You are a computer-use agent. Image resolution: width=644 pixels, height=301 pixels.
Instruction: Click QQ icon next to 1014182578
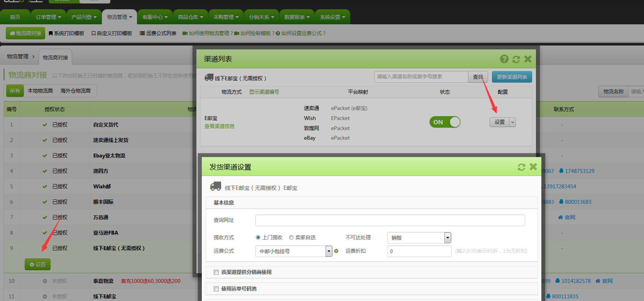click(558, 281)
